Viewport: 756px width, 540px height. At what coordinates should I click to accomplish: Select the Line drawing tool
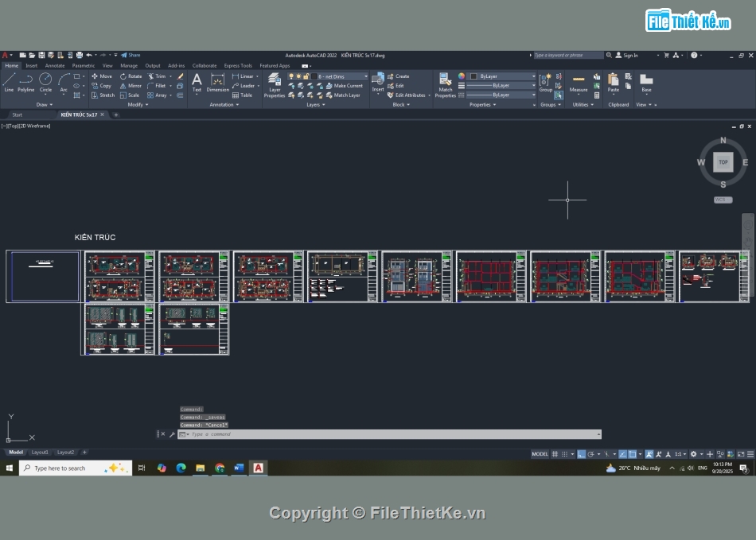pos(9,81)
